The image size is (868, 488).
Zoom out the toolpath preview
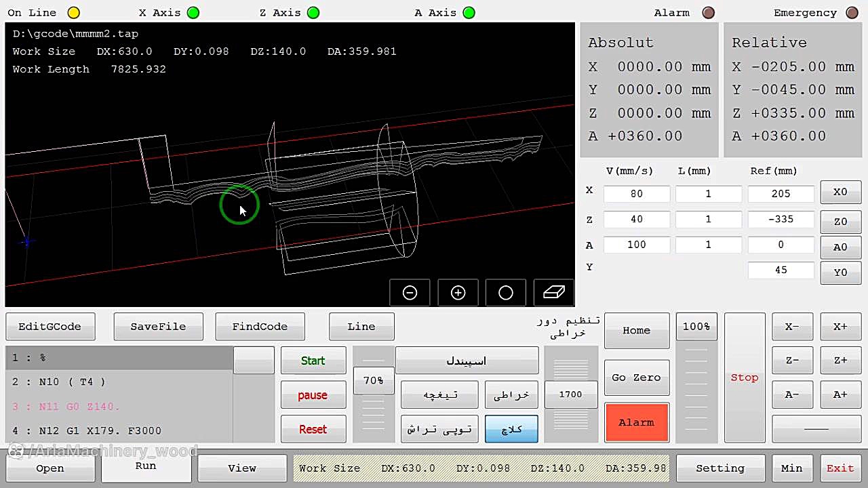[410, 293]
